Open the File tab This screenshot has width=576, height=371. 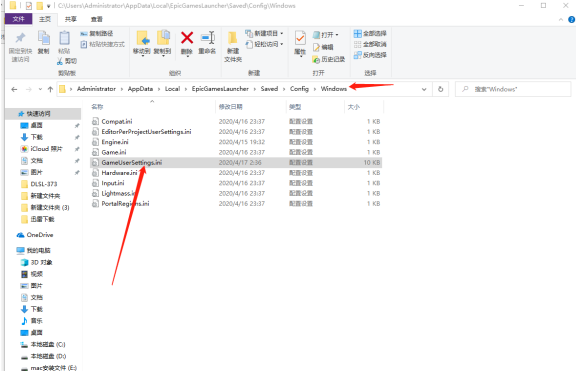18,19
